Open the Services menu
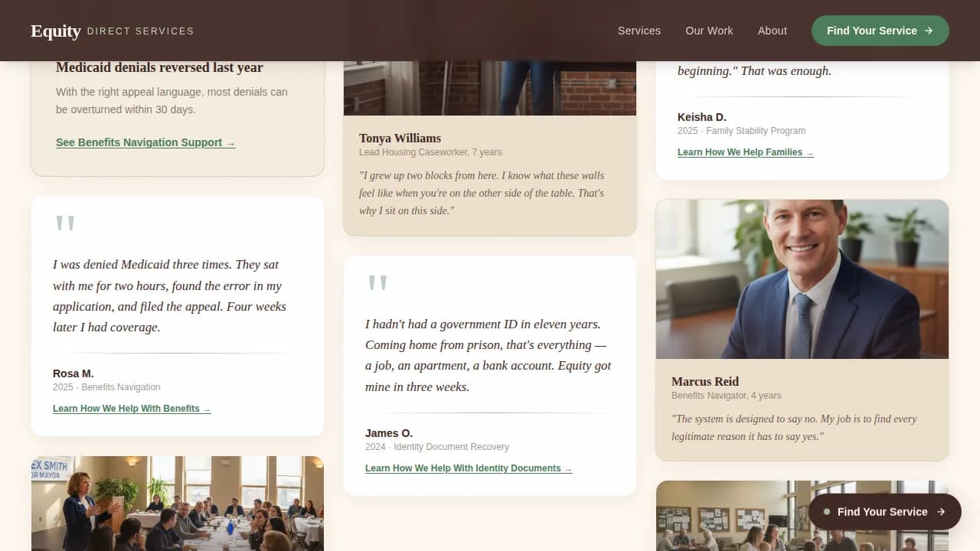Screen dimensions: 980x551 pyautogui.click(x=639, y=31)
